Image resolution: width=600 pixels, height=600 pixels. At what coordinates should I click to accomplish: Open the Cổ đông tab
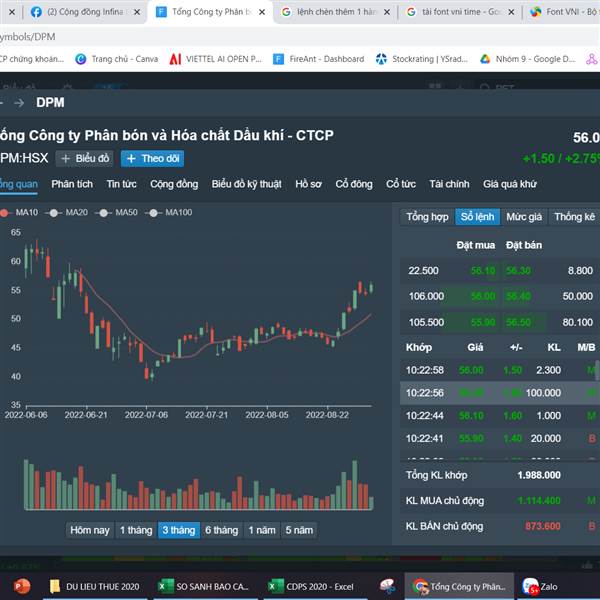(354, 184)
